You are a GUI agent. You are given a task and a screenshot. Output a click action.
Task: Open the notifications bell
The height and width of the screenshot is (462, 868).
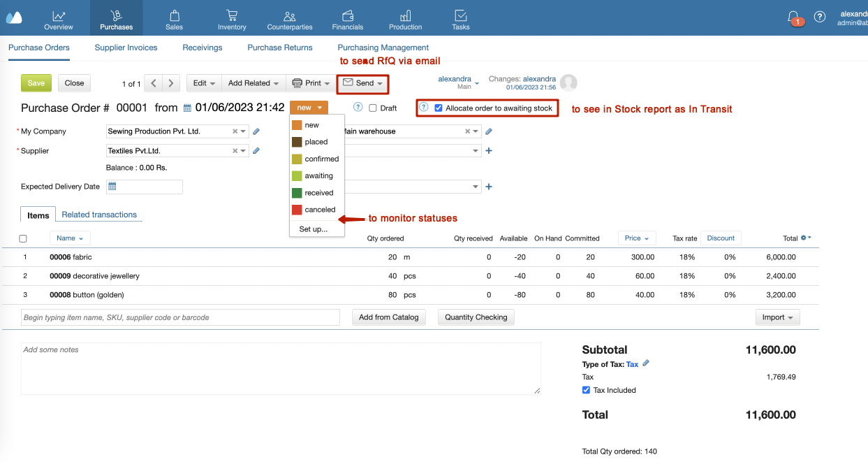[x=793, y=17]
